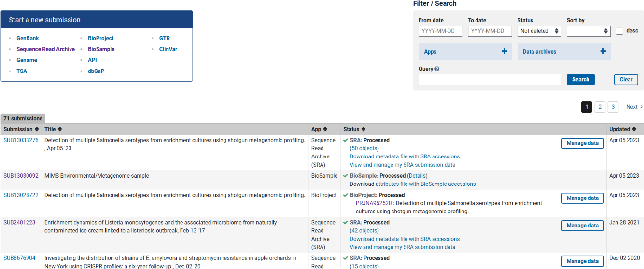Sort table by Title column arrows

(x=60, y=129)
